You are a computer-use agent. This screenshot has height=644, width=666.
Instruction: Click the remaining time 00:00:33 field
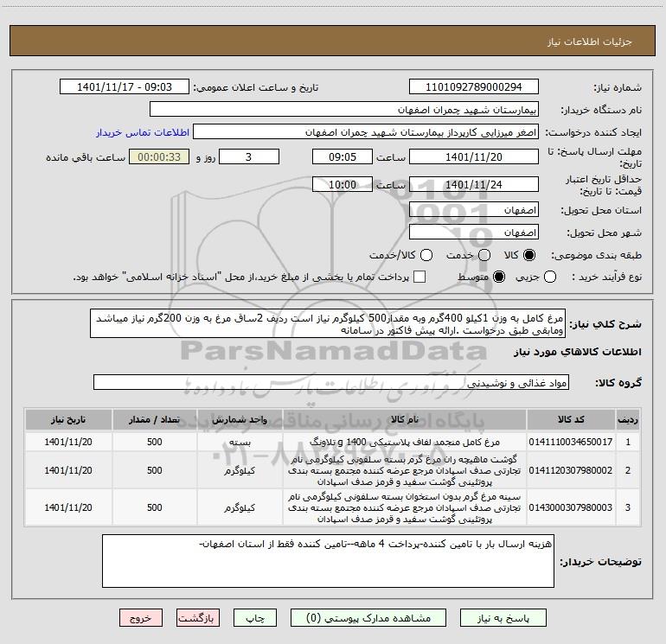pyautogui.click(x=159, y=156)
